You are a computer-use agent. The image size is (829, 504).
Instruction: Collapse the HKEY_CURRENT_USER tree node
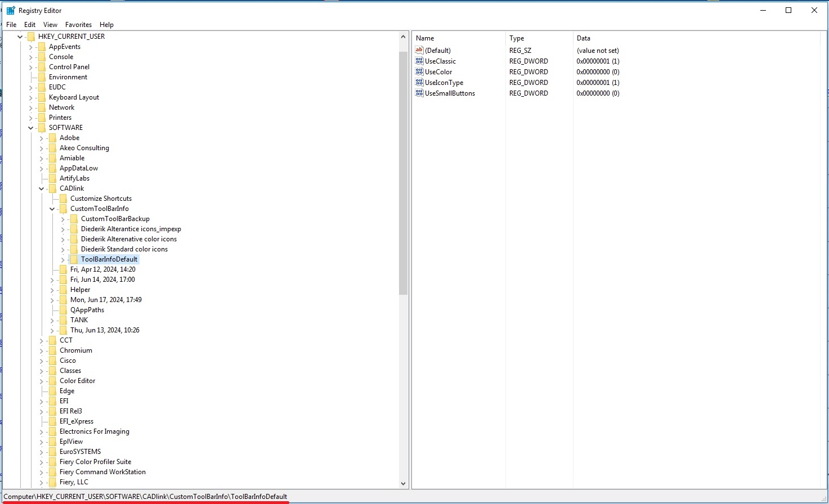[x=20, y=37]
